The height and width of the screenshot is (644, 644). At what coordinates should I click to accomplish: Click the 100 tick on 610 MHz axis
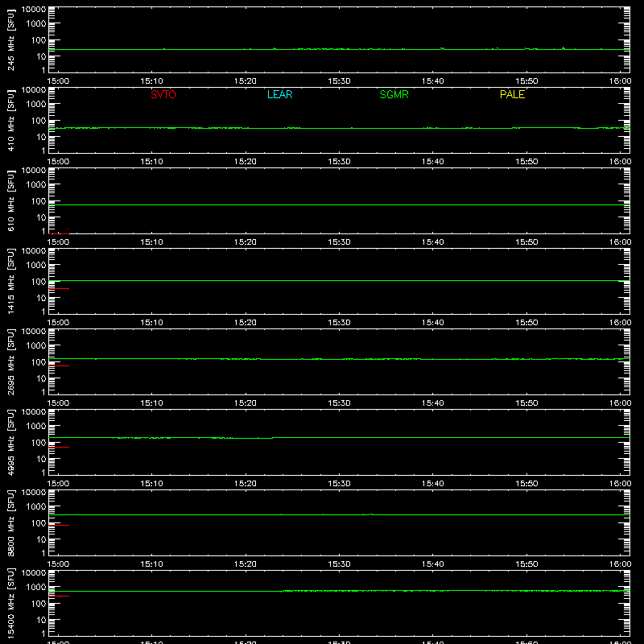pos(39,200)
